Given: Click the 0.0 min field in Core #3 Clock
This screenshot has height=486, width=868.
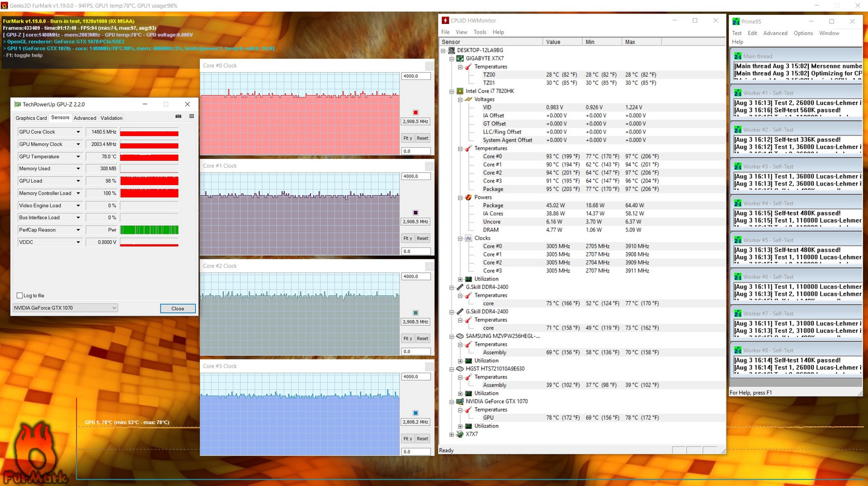Looking at the screenshot, I should (x=416, y=452).
